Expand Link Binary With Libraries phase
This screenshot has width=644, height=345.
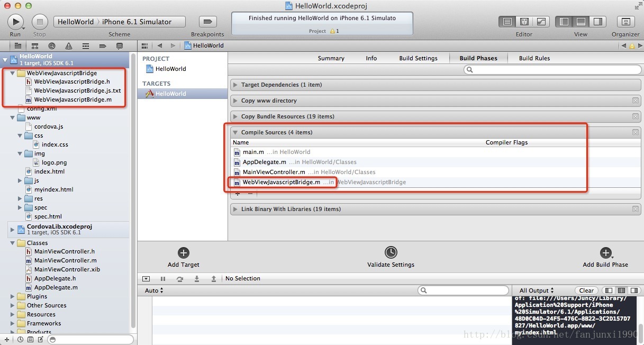[235, 209]
